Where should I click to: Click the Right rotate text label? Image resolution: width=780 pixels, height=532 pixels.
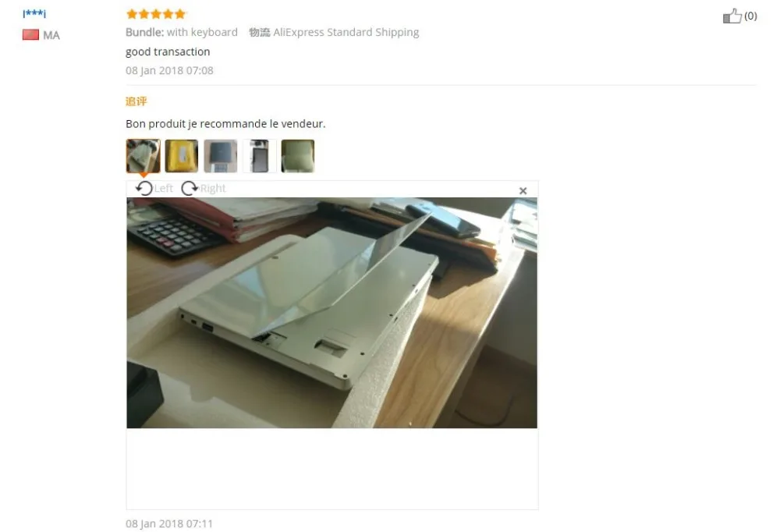pos(213,188)
